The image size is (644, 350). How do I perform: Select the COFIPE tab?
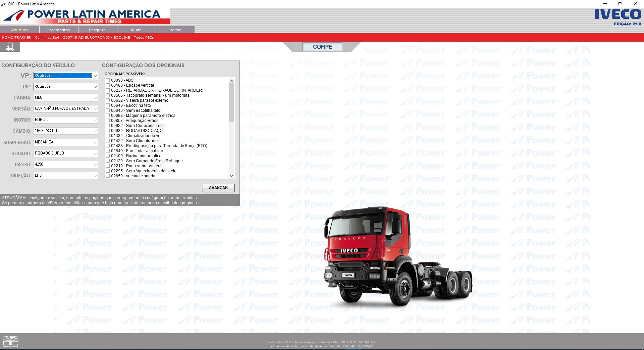click(322, 47)
